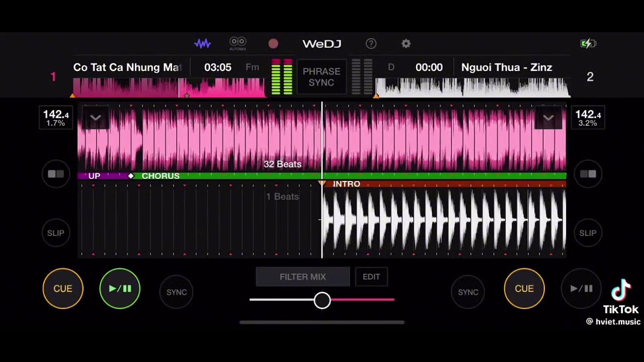This screenshot has width=644, height=362.
Task: Hit deck 1 CUE button
Action: click(63, 289)
